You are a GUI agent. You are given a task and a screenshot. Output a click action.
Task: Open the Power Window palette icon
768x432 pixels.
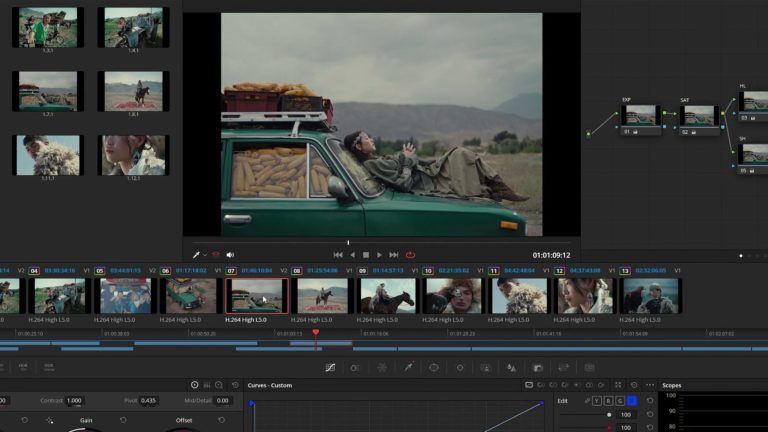pos(434,367)
